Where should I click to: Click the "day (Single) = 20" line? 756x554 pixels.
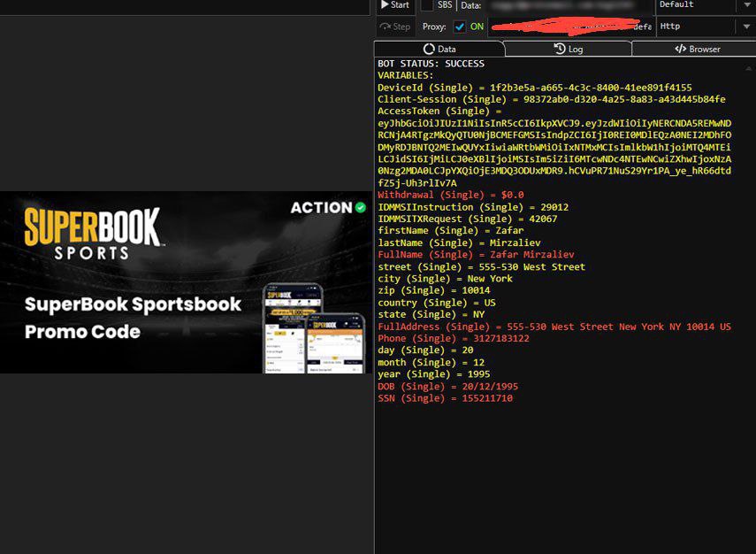click(425, 350)
